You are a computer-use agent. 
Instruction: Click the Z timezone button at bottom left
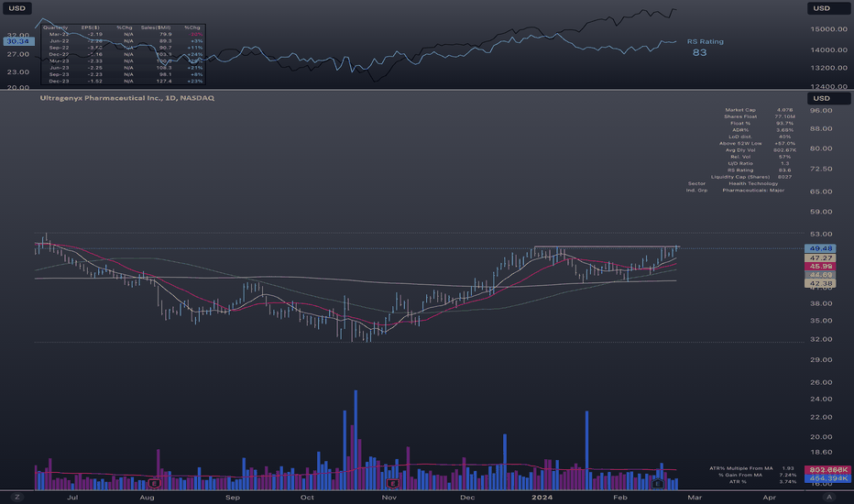coord(17,497)
